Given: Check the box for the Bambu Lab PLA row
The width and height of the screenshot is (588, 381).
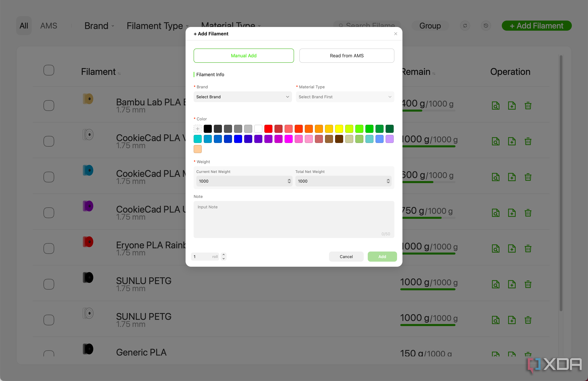Looking at the screenshot, I should tap(49, 106).
